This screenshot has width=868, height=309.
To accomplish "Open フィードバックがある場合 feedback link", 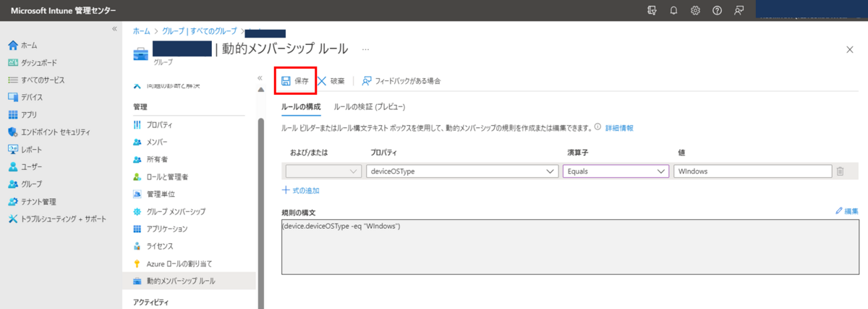I will tap(401, 81).
